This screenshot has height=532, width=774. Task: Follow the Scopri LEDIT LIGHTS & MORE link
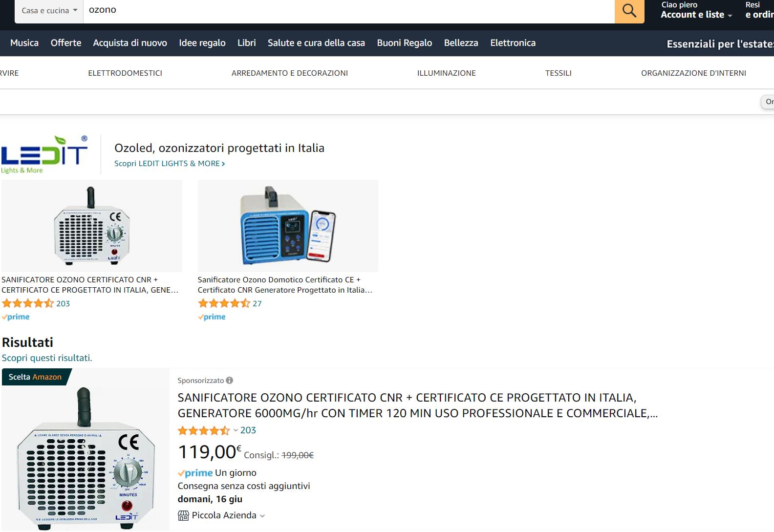[170, 164]
